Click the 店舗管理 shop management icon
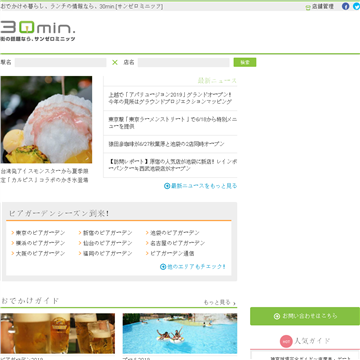 pyautogui.click(x=308, y=7)
